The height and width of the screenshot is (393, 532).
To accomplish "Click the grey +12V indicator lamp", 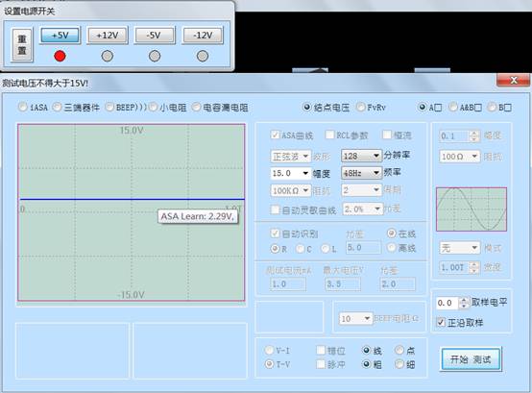I will (108, 56).
